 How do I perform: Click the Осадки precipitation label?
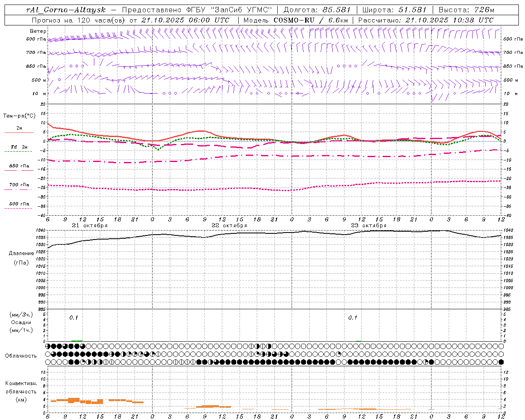click(x=21, y=323)
